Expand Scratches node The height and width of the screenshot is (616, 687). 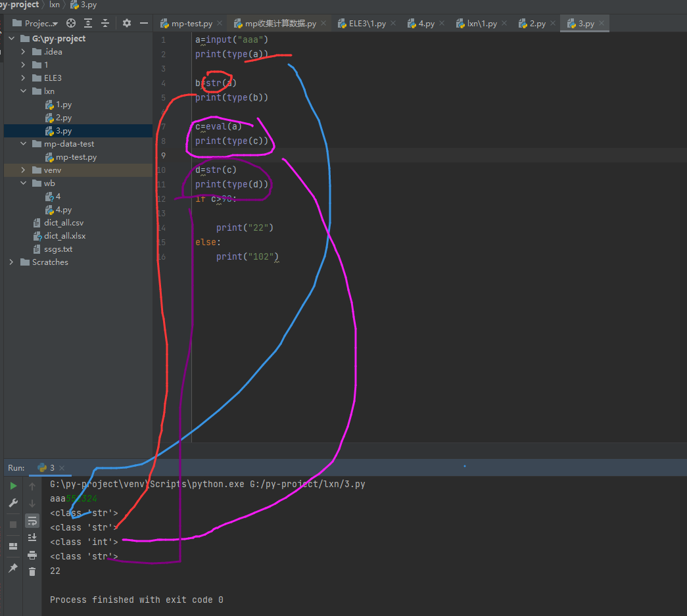[11, 262]
